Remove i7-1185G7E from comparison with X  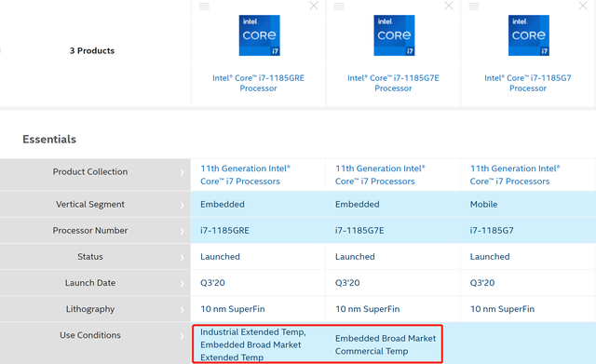point(449,6)
